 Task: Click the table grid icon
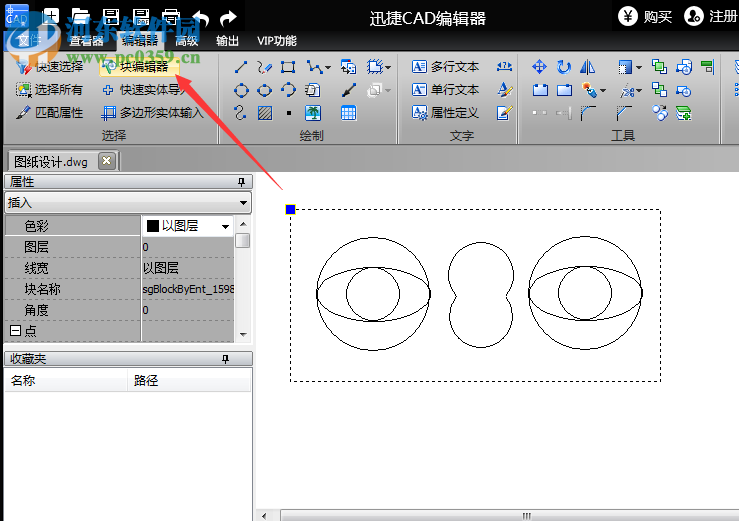pos(348,113)
